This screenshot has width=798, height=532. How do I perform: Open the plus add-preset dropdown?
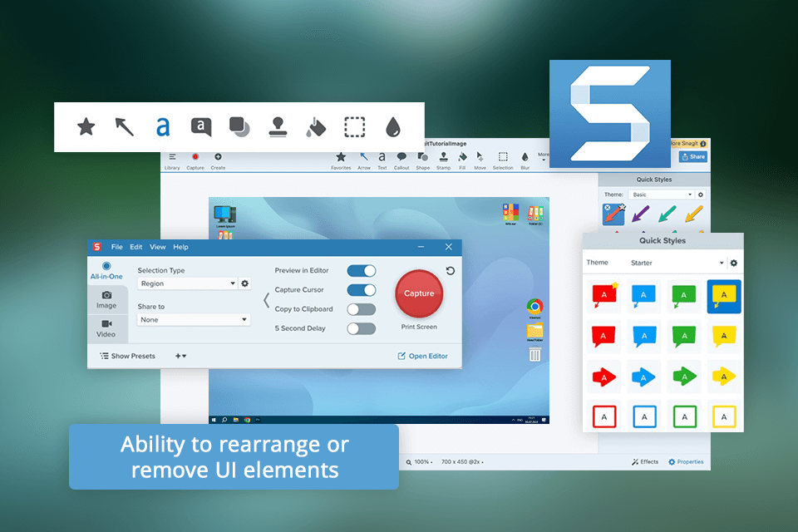coord(180,357)
